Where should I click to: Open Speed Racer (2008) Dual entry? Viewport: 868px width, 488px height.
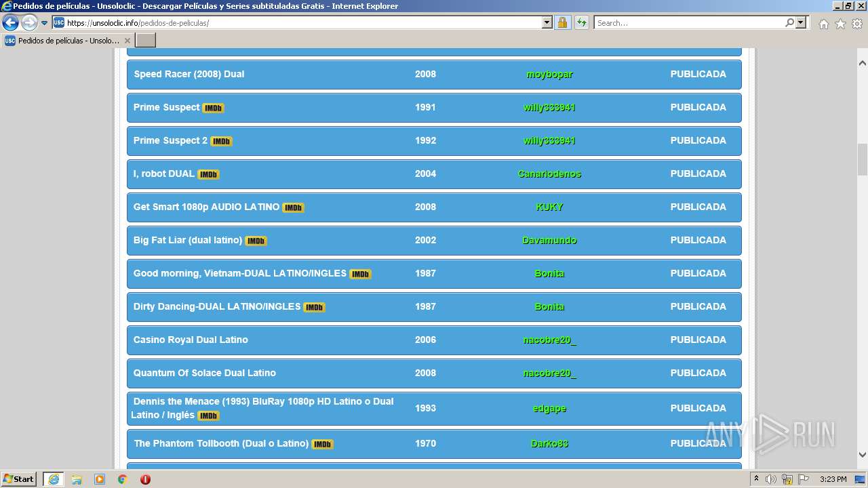point(189,74)
